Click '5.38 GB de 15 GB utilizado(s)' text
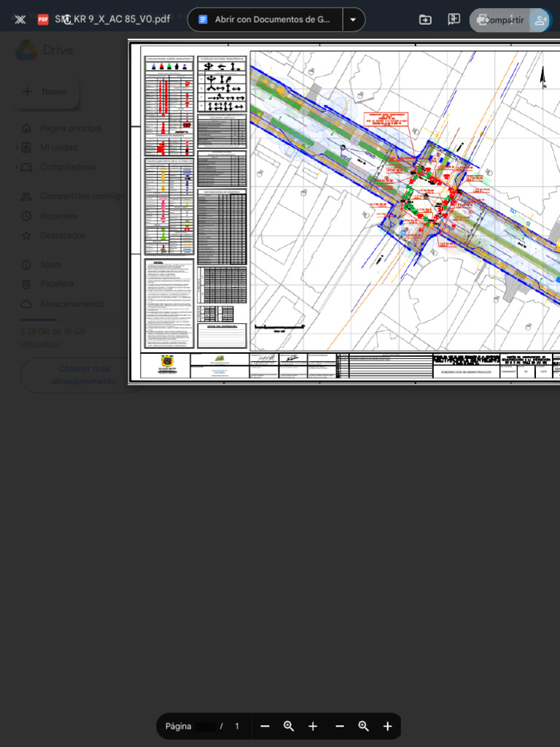The height and width of the screenshot is (747, 560). click(52, 337)
